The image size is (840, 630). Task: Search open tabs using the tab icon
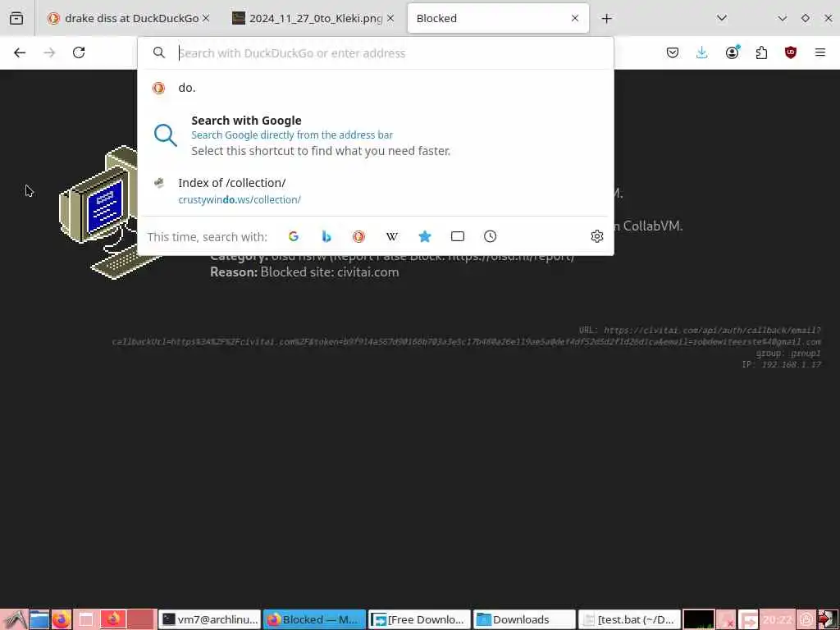coord(458,236)
